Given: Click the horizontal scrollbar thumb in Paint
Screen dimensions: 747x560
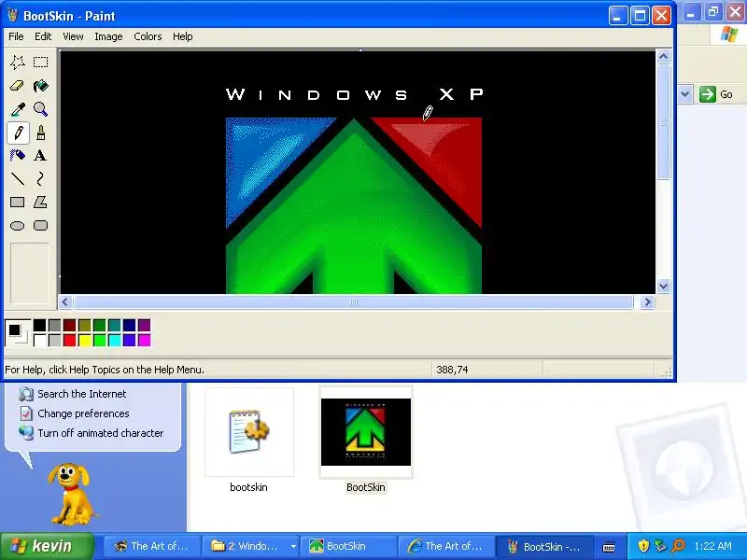Looking at the screenshot, I should (354, 302).
